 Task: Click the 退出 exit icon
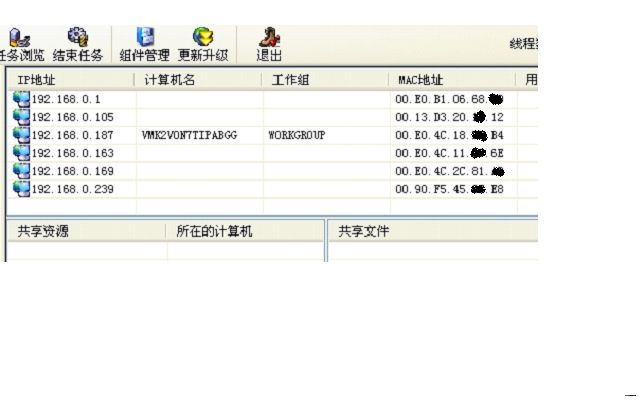[x=269, y=37]
